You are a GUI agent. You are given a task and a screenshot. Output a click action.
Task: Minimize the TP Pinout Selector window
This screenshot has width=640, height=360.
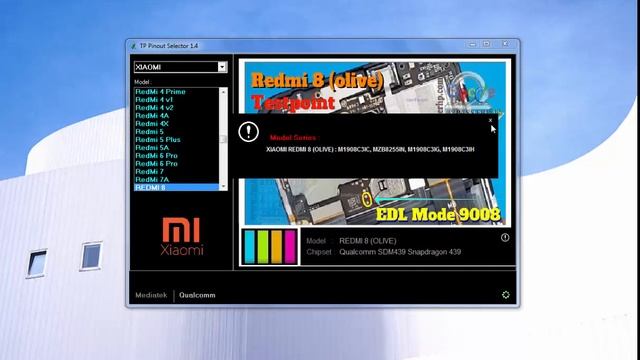coord(472,44)
